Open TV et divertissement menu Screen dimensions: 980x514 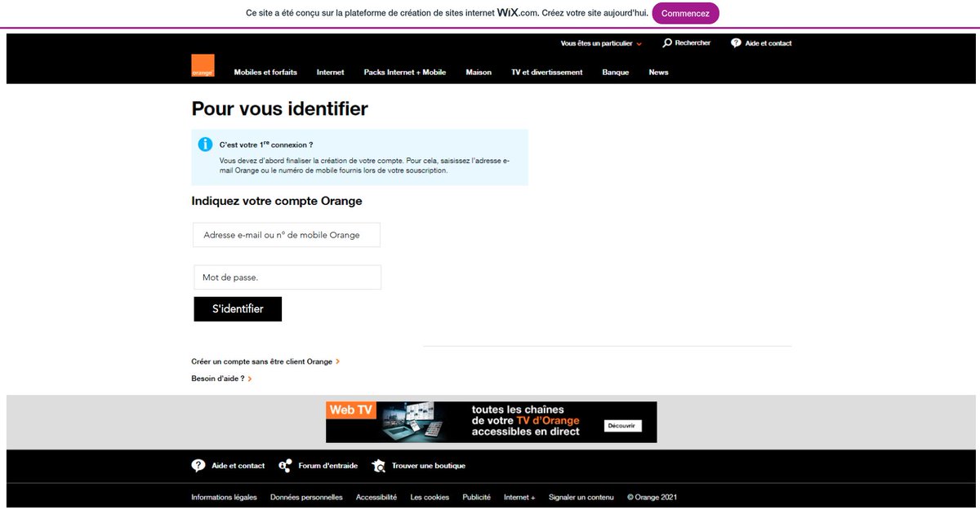[547, 73]
